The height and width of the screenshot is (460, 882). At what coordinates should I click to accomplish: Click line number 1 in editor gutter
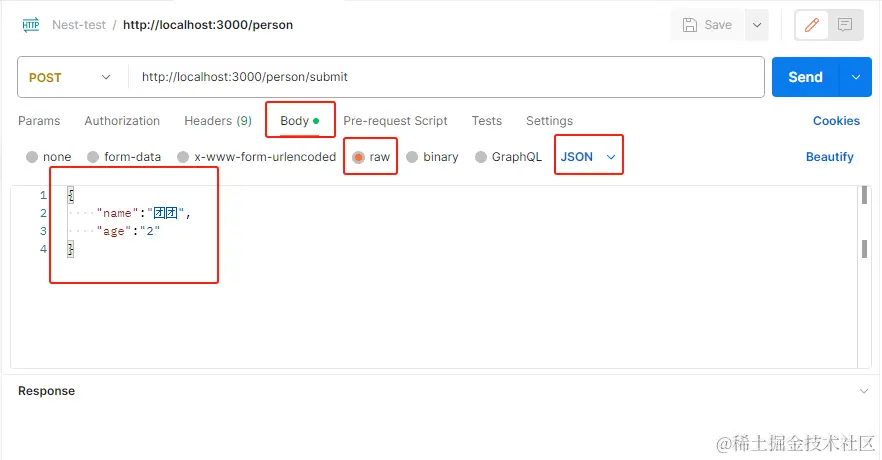point(43,195)
